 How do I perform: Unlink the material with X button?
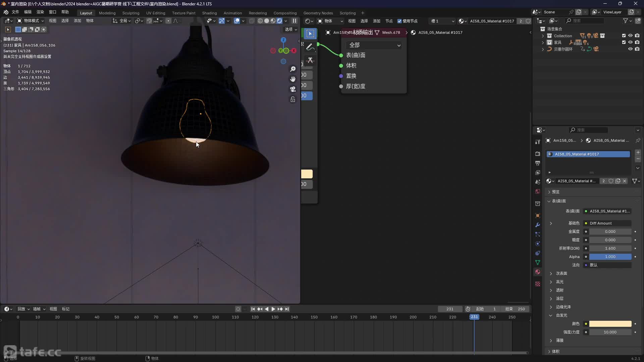point(625,181)
